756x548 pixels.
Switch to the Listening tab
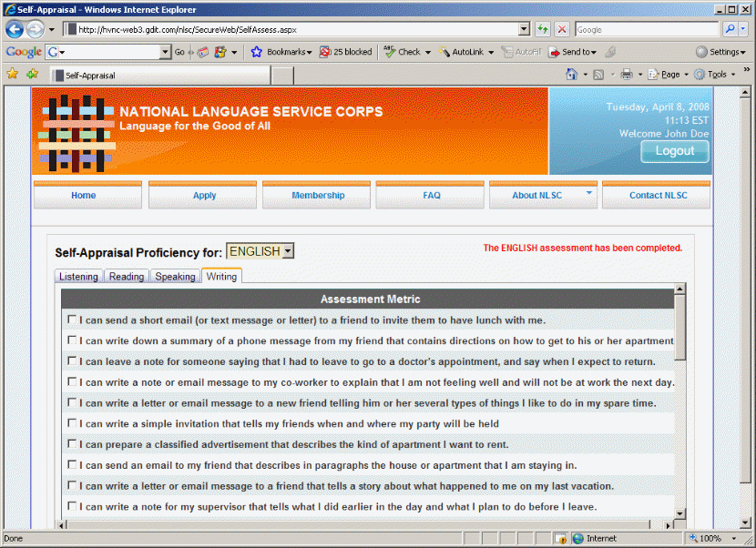[78, 277]
